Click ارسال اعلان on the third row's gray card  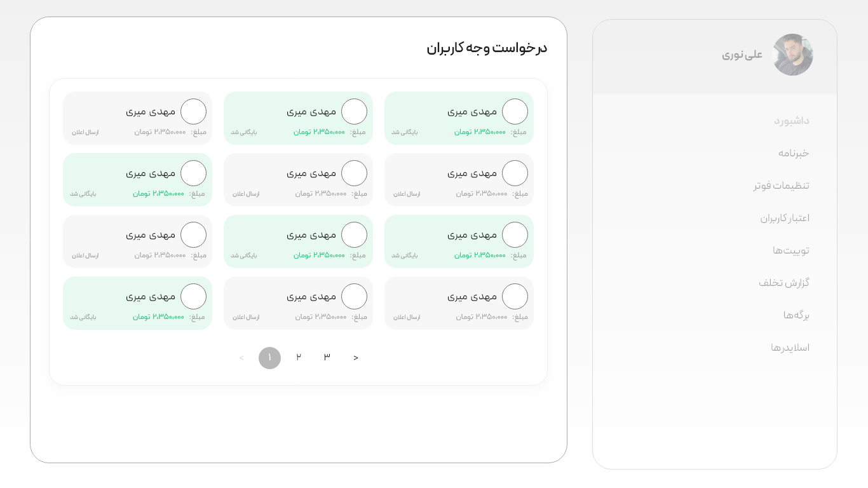[x=85, y=255]
